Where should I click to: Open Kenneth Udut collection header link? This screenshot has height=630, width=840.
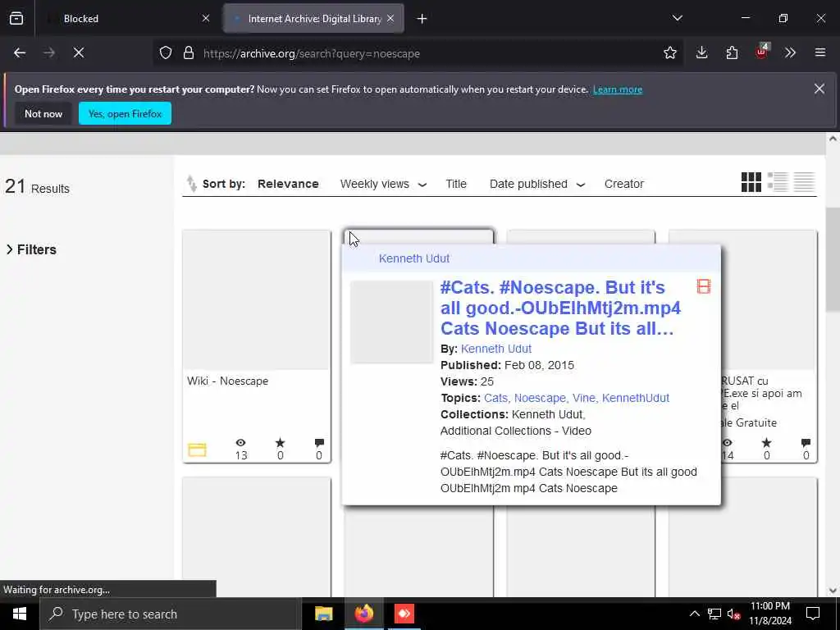coord(414,258)
